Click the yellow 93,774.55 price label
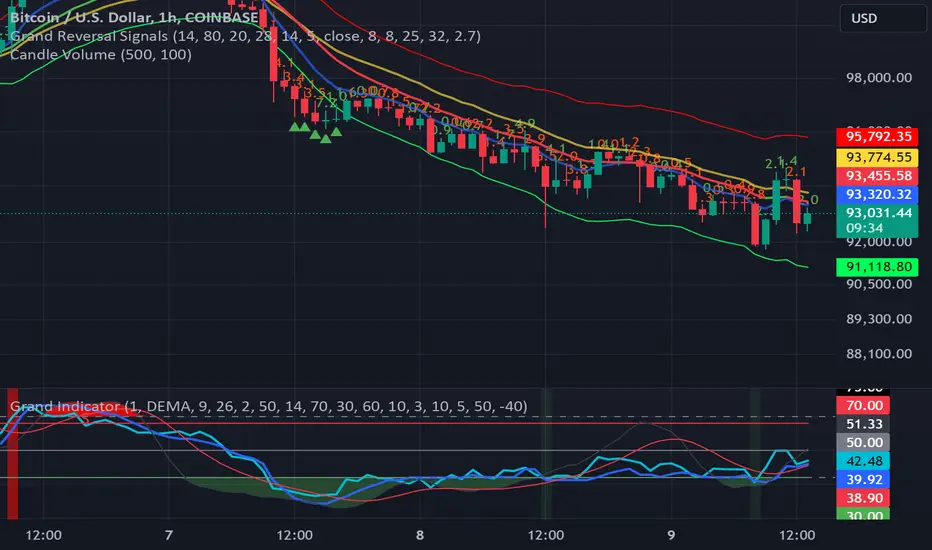 pyautogui.click(x=878, y=157)
